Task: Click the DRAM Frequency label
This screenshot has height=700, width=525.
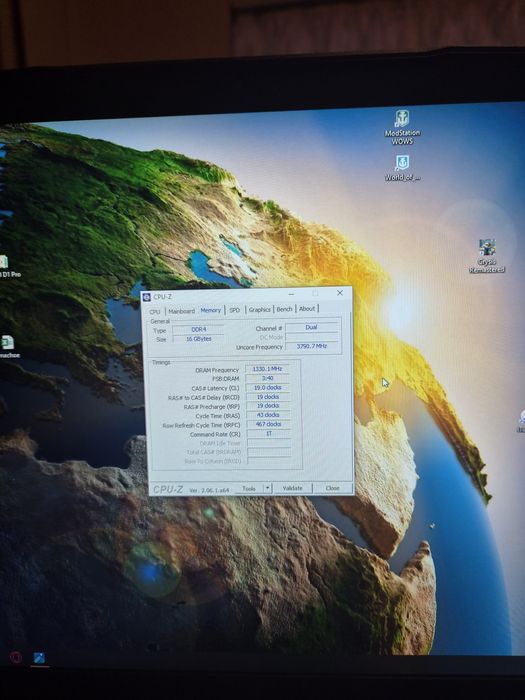Action: [x=217, y=370]
